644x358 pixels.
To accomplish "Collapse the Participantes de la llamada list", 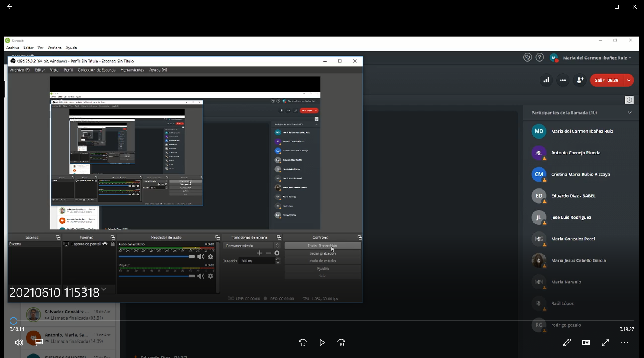I will 629,113.
